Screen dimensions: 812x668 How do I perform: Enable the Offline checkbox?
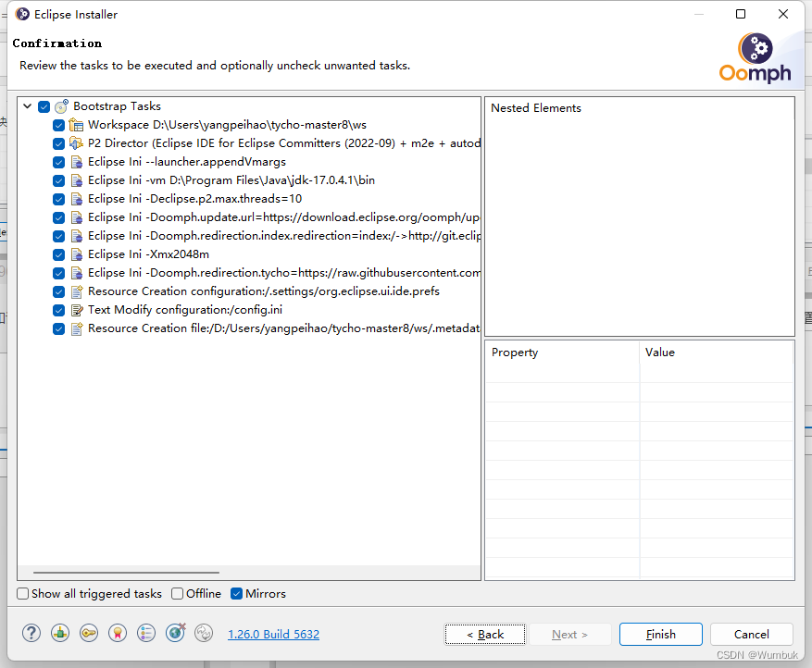pos(177,593)
